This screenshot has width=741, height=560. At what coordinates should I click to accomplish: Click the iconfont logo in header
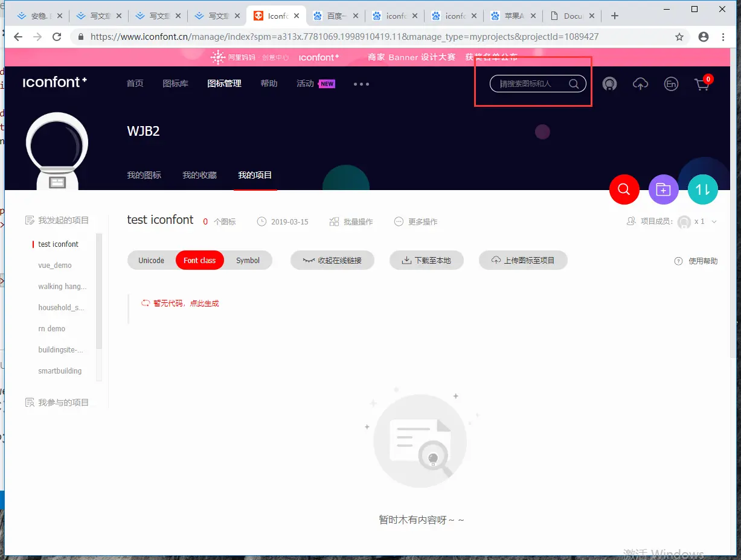pyautogui.click(x=55, y=82)
